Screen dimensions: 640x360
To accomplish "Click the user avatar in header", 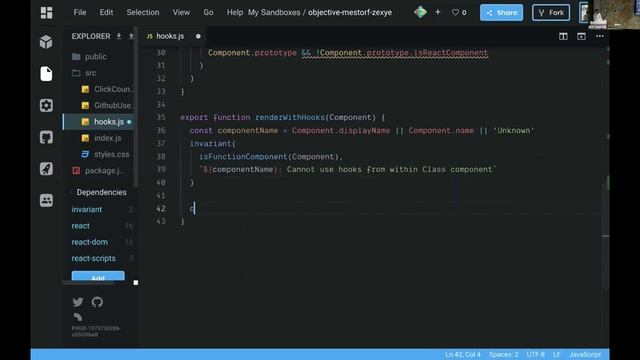I will click(x=584, y=12).
